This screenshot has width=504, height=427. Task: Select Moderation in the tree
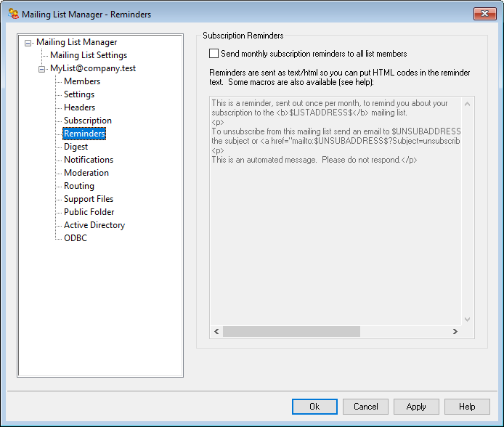click(x=86, y=173)
